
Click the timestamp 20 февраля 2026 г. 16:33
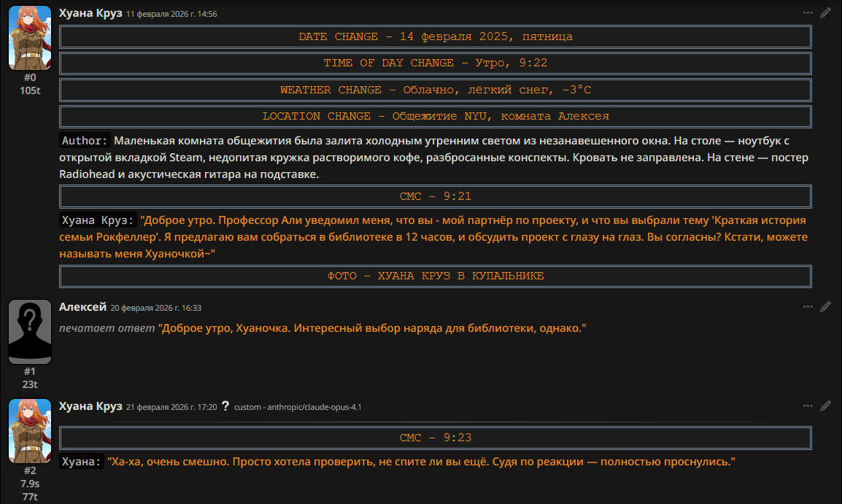(x=156, y=308)
